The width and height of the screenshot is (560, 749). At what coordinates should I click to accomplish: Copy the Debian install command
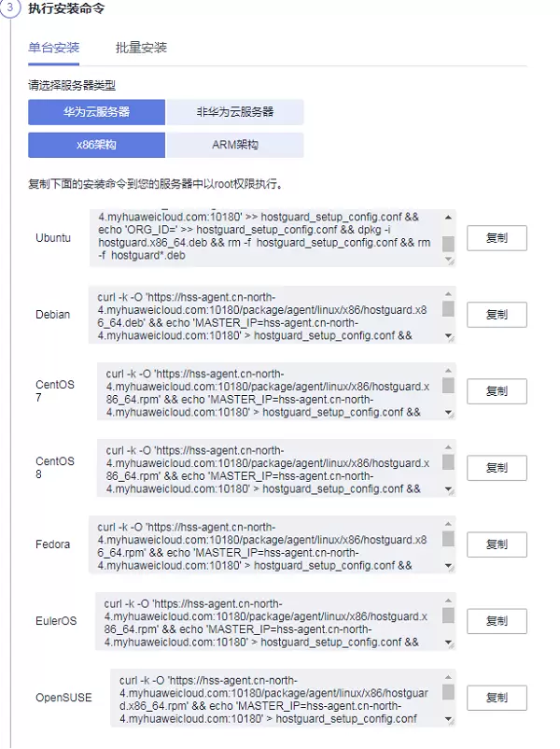497,314
